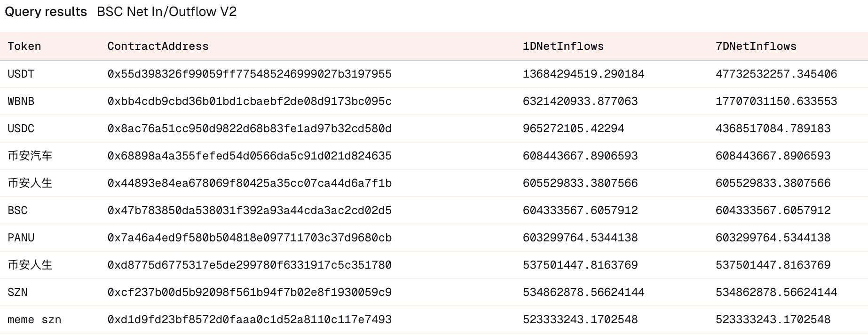Image resolution: width=868 pixels, height=335 pixels.
Task: Sort by 7DNetInflows column header
Action: pyautogui.click(x=756, y=46)
